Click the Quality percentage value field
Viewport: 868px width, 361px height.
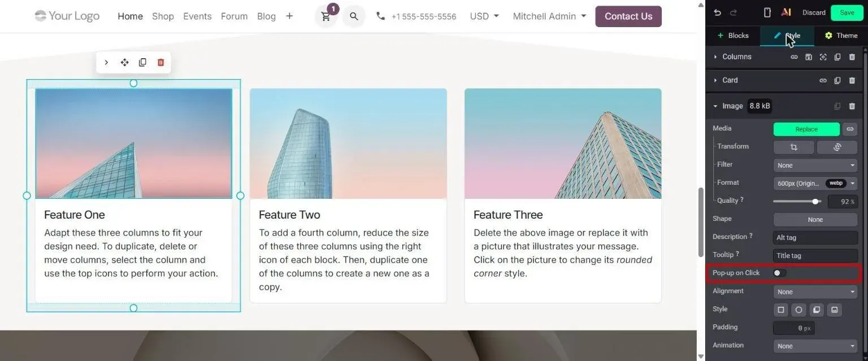pyautogui.click(x=843, y=202)
